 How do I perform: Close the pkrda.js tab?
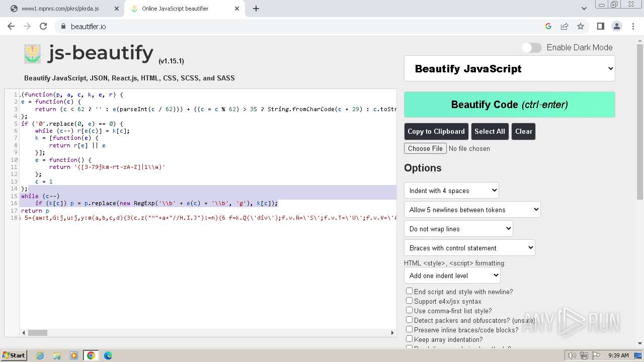pyautogui.click(x=117, y=9)
